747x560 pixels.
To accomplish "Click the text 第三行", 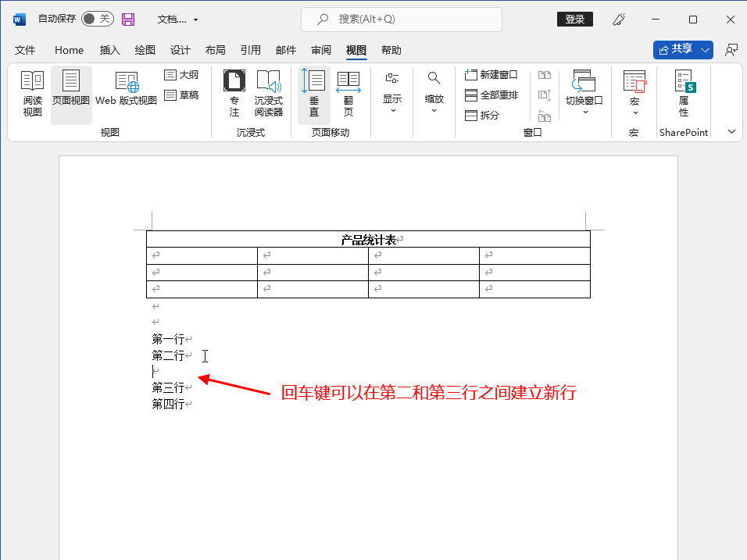I will [168, 387].
